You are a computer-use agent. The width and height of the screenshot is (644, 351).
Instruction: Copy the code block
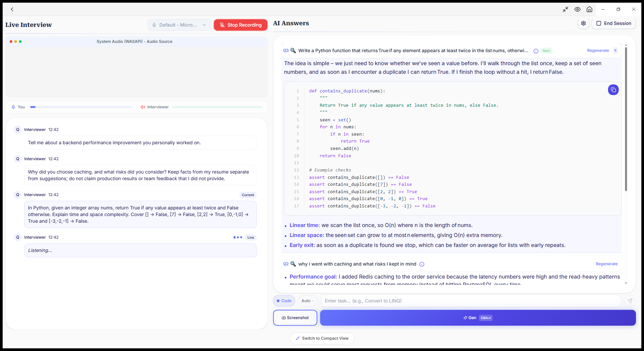(x=613, y=90)
